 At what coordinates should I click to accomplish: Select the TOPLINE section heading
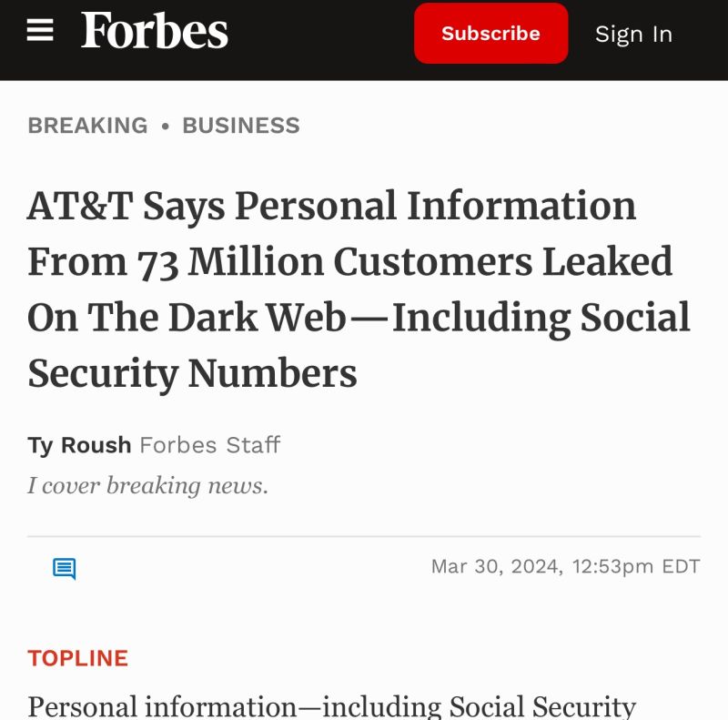tap(78, 658)
